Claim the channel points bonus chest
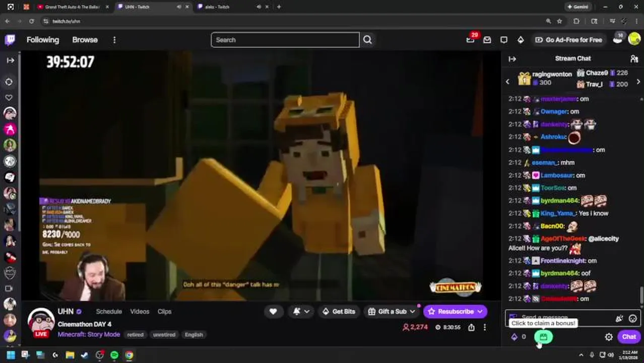The image size is (644, 363). point(543,337)
